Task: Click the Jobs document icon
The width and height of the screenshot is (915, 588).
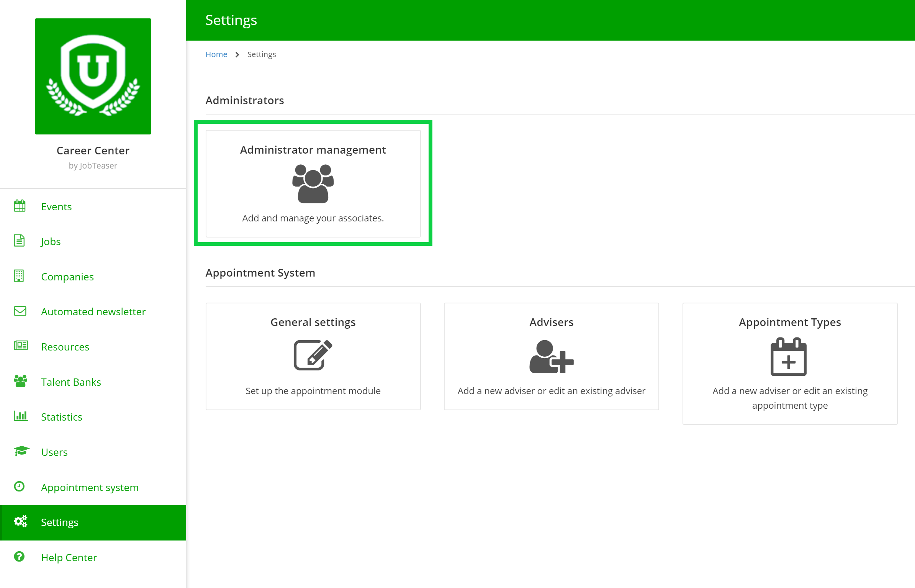Action: click(19, 241)
